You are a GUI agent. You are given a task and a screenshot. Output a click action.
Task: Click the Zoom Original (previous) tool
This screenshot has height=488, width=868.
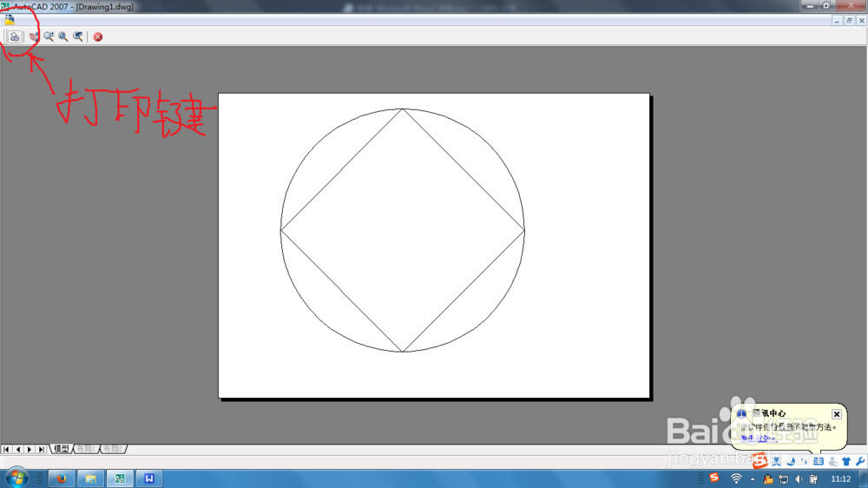(x=78, y=36)
